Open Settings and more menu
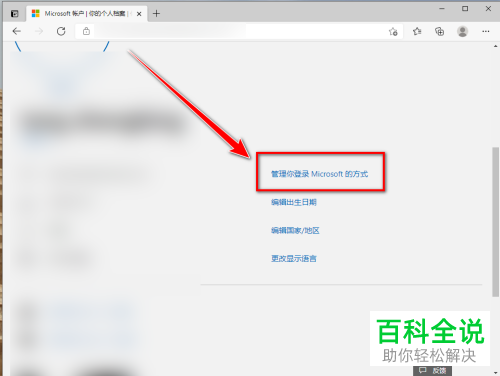Image resolution: width=500 pixels, height=376 pixels. (x=486, y=31)
